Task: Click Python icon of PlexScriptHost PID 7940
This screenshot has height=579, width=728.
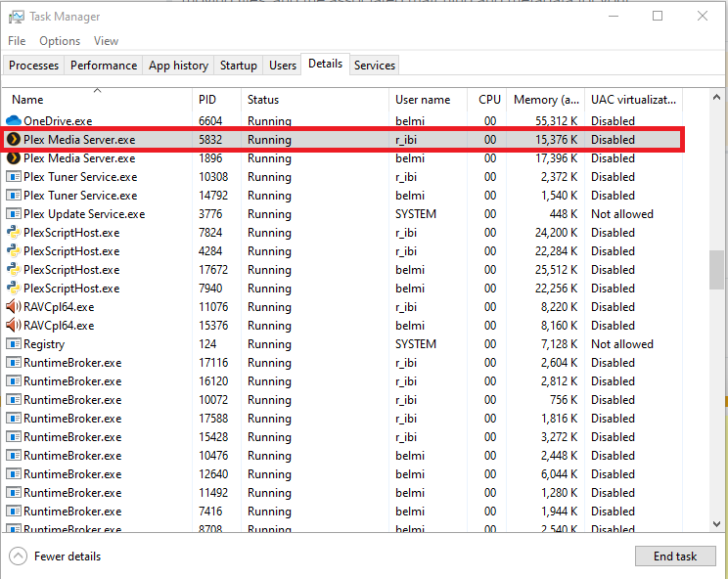Action: [14, 289]
